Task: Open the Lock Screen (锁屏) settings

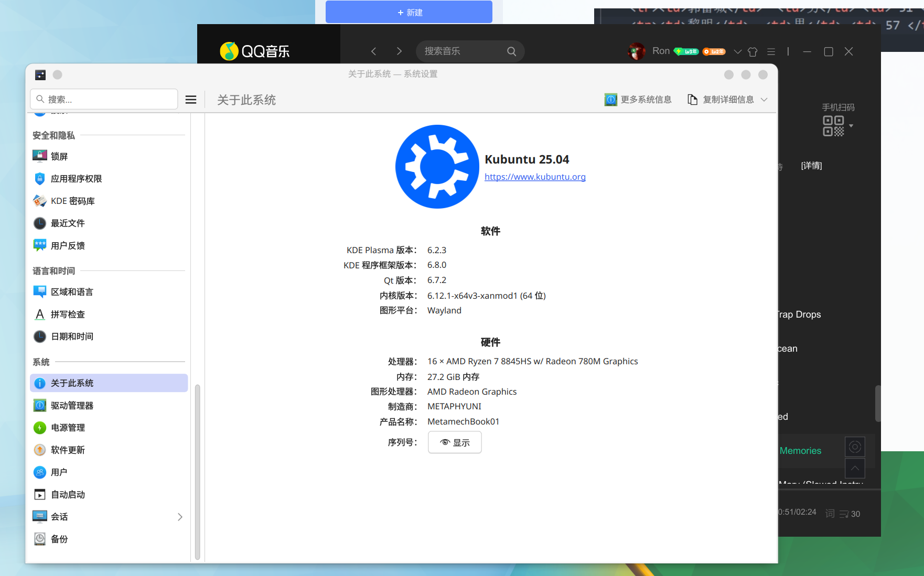Action: tap(109, 156)
